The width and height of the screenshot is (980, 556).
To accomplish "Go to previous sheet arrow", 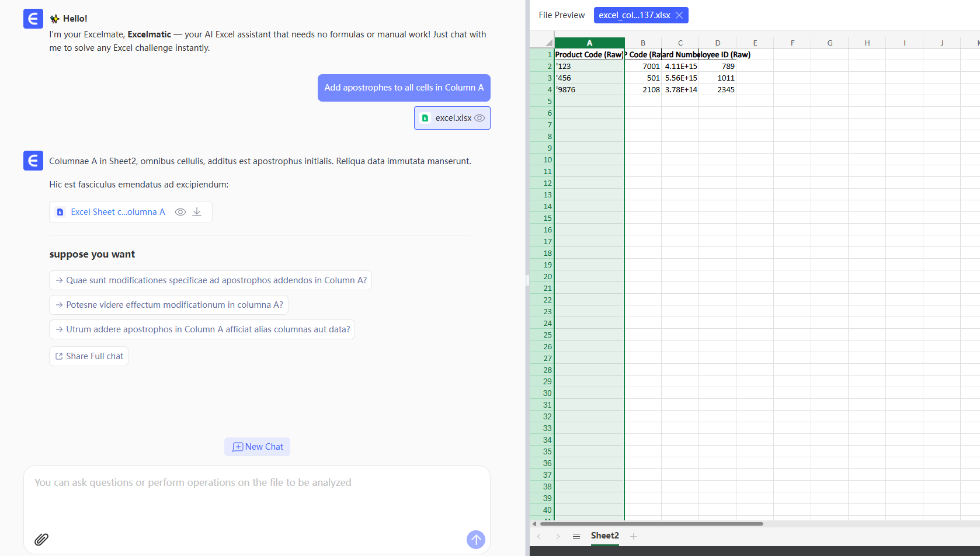I will [x=539, y=536].
